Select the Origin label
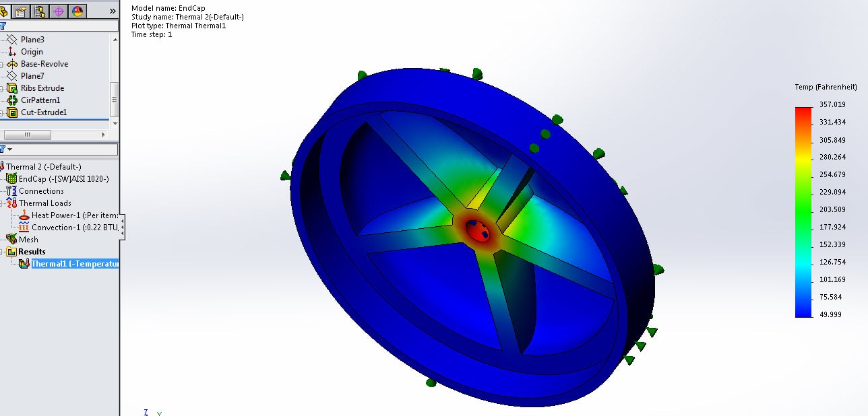This screenshot has height=416, width=868. pos(32,52)
